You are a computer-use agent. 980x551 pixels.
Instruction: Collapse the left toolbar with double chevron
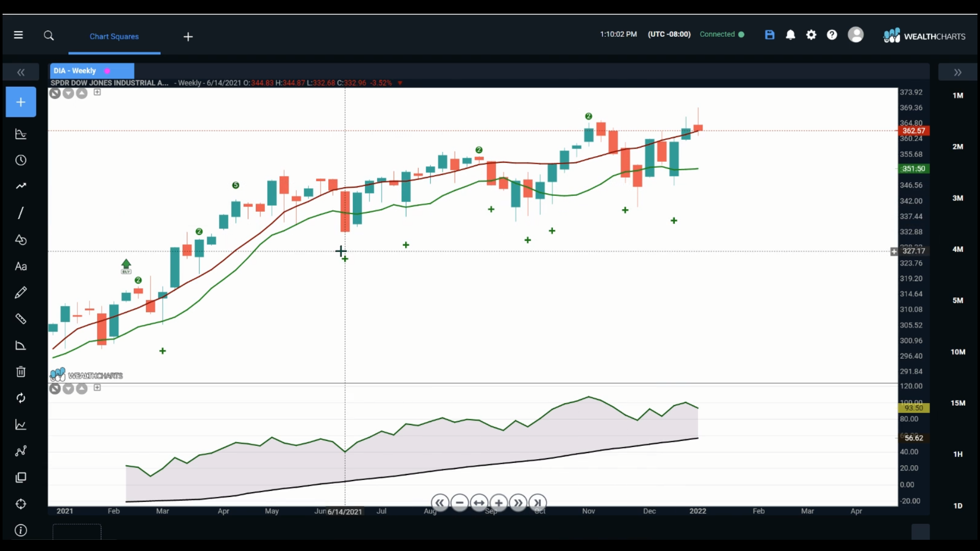[x=21, y=72]
